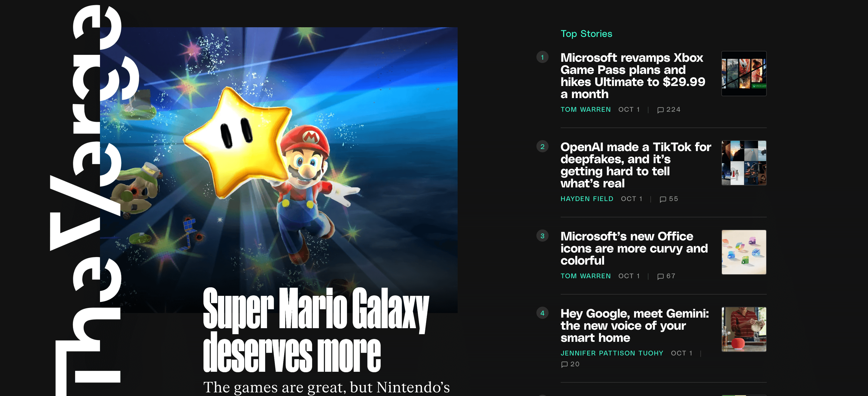Open Microsoft's new Office icons article
868x396 pixels.
point(634,248)
